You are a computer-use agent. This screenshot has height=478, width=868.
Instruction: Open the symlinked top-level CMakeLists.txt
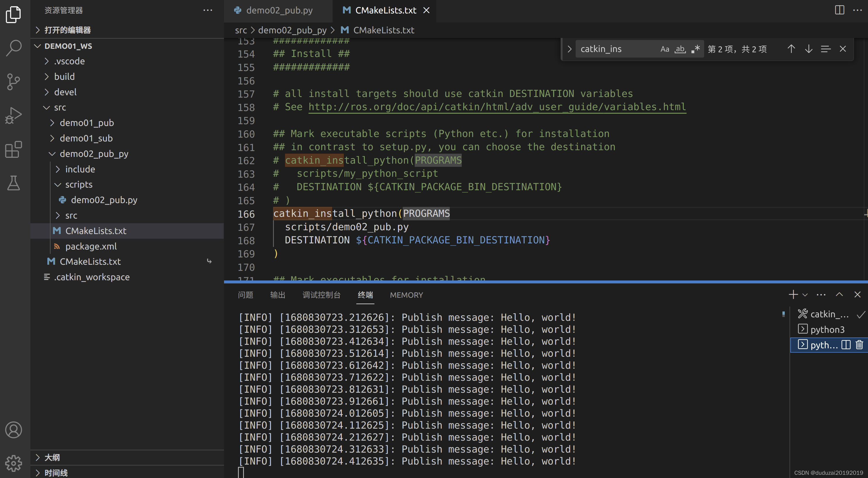pos(127,261)
